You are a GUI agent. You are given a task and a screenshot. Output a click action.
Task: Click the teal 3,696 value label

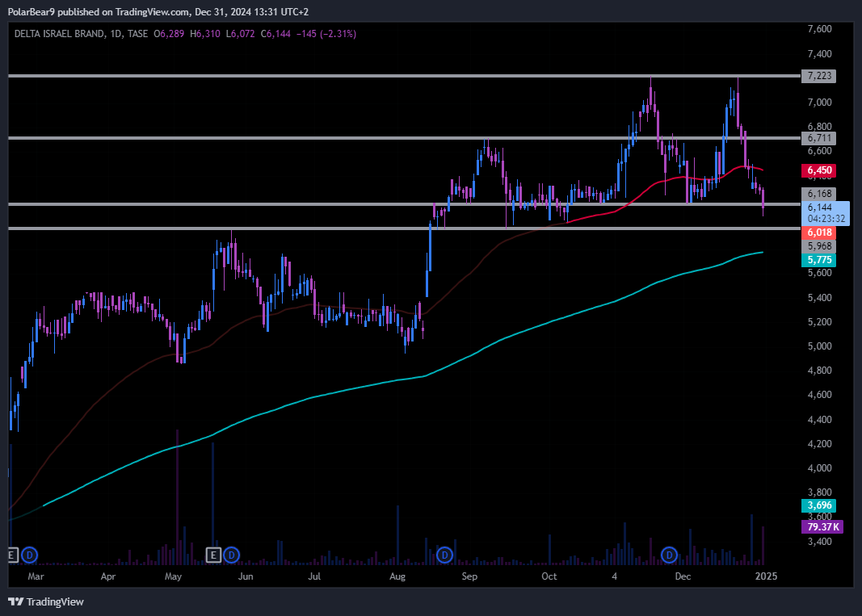[x=818, y=505]
